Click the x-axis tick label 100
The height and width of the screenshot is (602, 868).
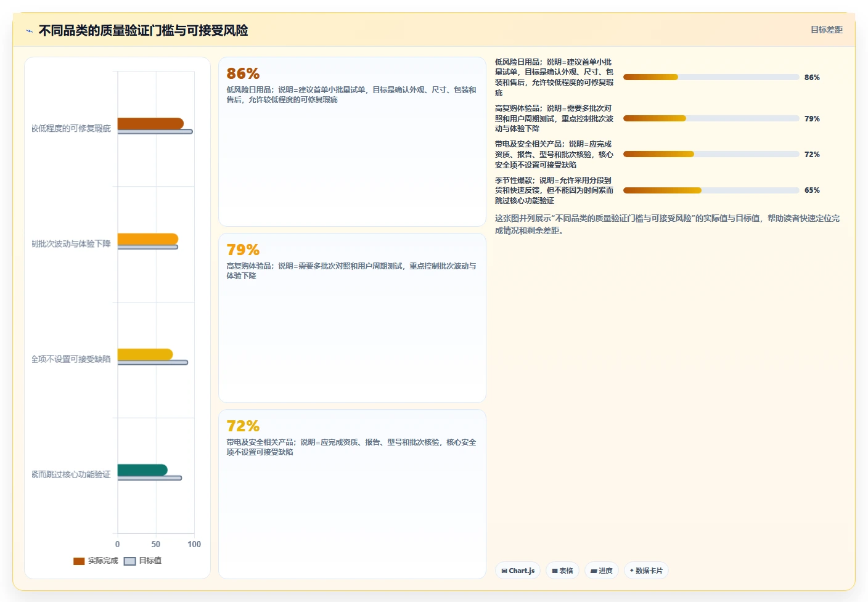point(194,544)
